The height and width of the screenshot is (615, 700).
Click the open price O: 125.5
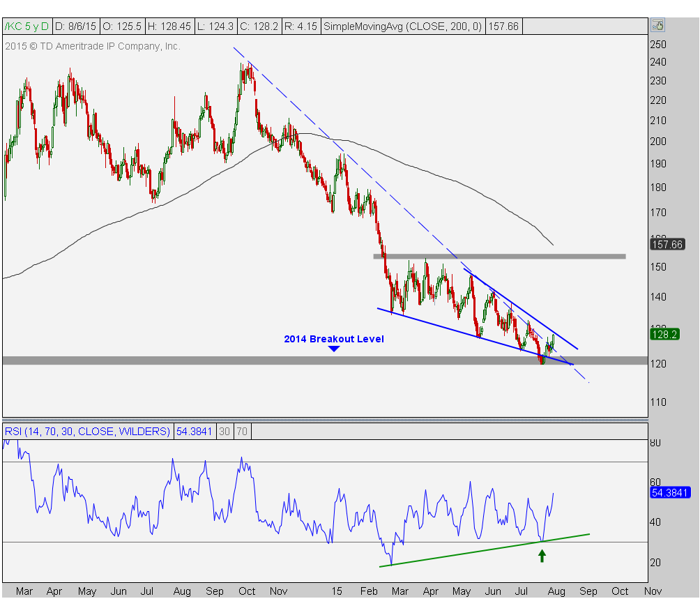[122, 26]
